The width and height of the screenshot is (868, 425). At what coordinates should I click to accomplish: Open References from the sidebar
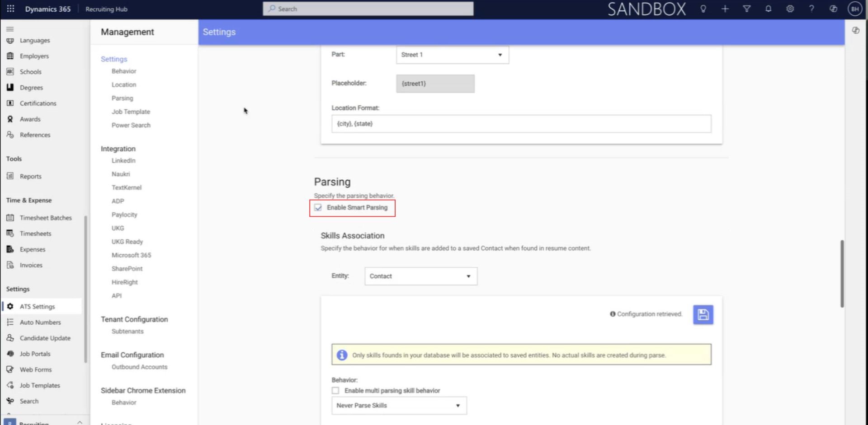35,135
